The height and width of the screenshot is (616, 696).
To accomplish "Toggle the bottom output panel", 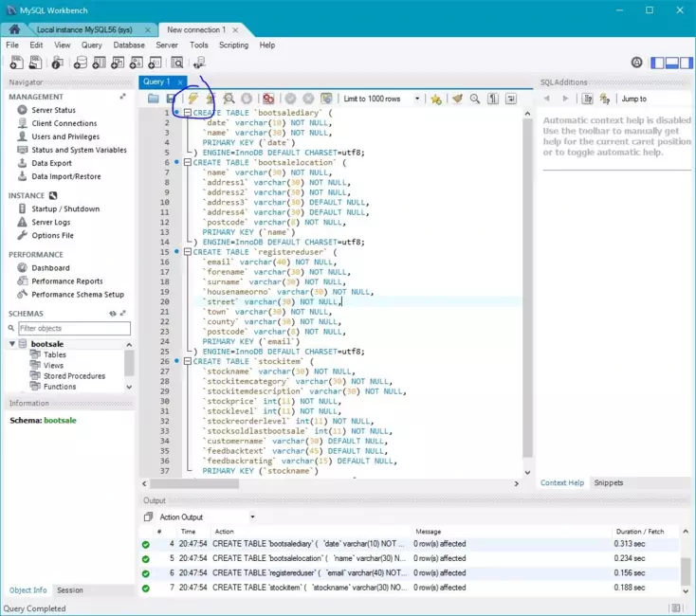I will click(672, 63).
